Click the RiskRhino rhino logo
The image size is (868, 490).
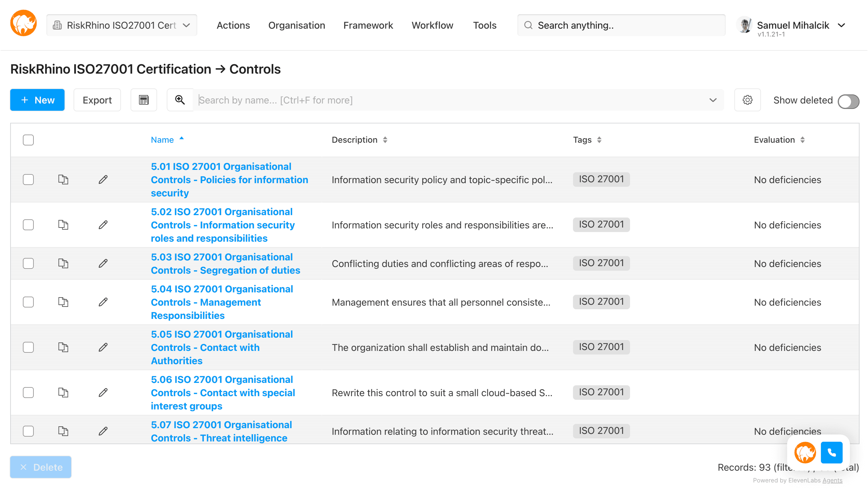coord(23,24)
